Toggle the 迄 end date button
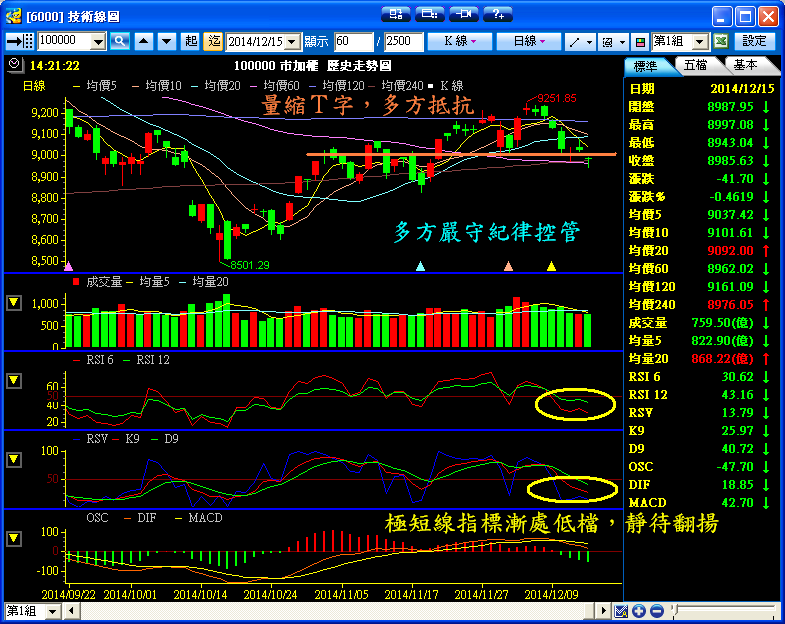 [213, 41]
